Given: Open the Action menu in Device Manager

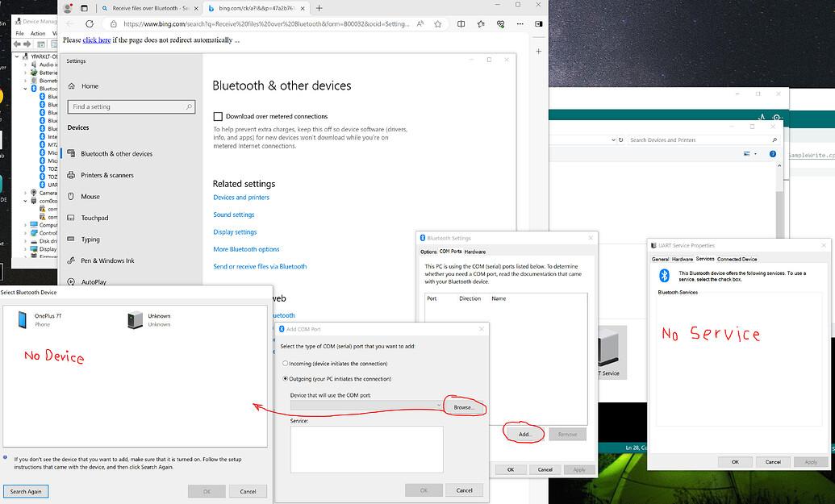Looking at the screenshot, I should click(37, 32).
